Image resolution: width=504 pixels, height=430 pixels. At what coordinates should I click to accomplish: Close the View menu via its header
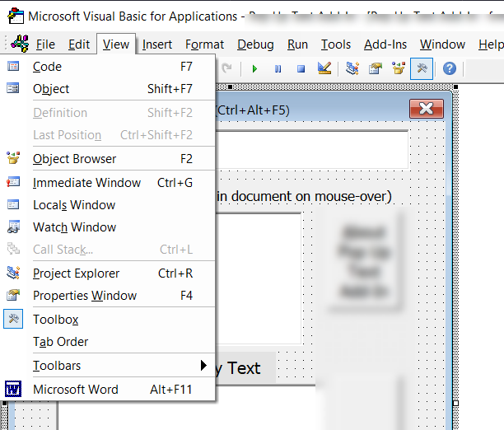pyautogui.click(x=116, y=44)
